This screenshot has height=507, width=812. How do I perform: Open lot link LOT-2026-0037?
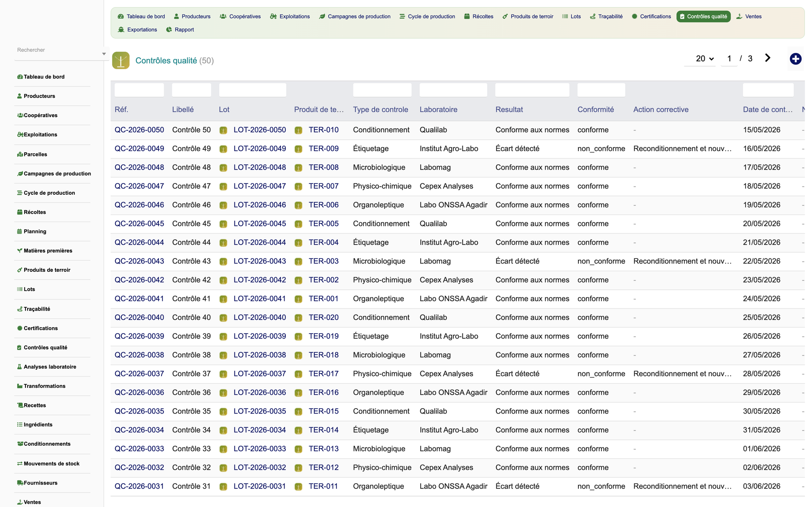(260, 374)
